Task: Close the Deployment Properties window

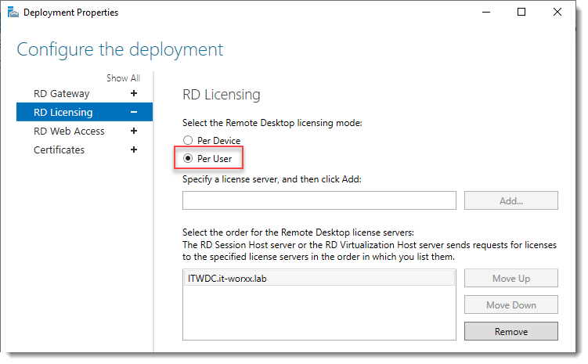Action: [x=557, y=13]
